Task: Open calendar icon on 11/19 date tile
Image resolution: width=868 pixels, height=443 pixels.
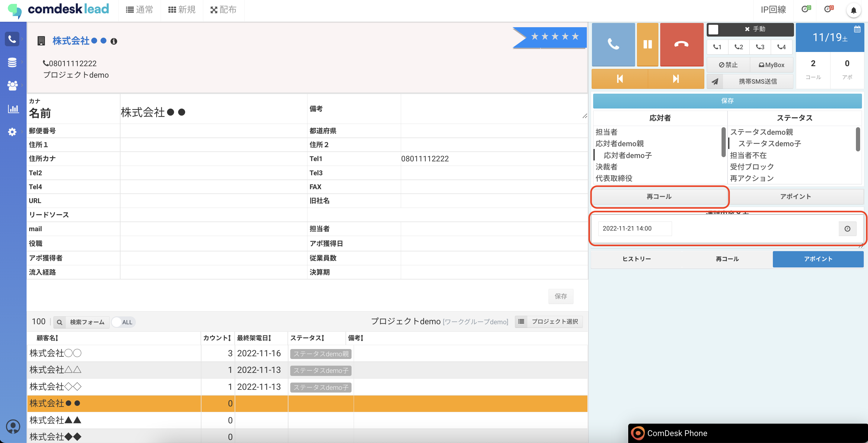Action: click(x=857, y=29)
